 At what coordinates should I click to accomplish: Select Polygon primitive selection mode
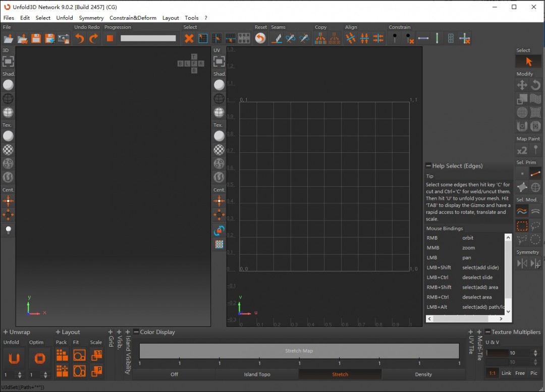(x=522, y=187)
